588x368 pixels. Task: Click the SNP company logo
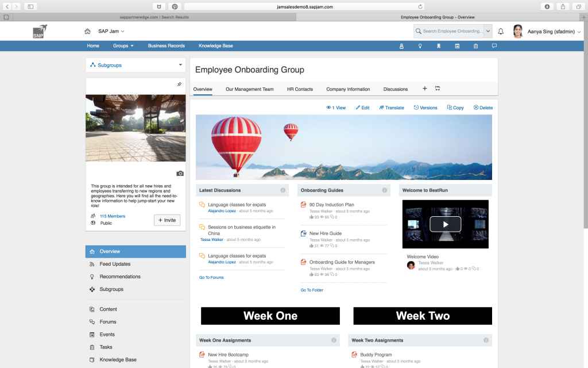[x=40, y=31]
